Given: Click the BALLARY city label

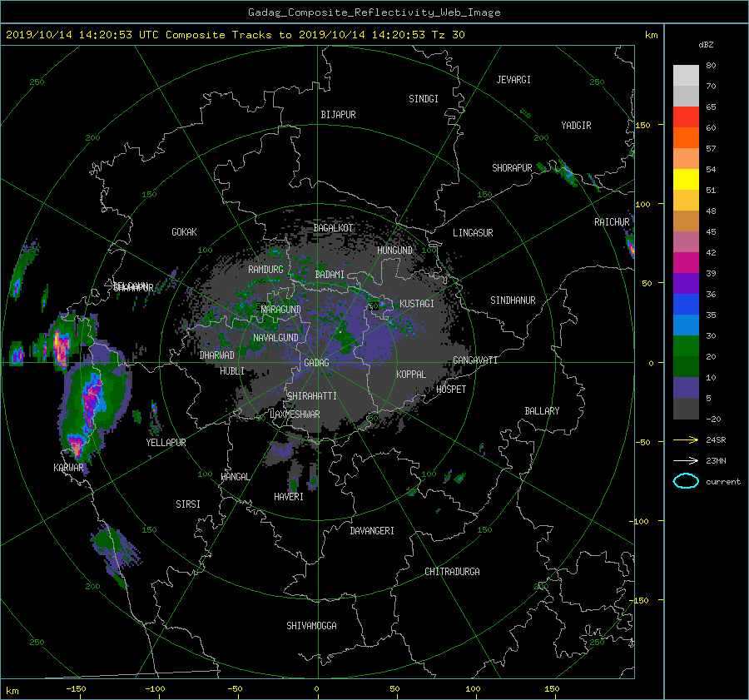Looking at the screenshot, I should click(x=542, y=411).
